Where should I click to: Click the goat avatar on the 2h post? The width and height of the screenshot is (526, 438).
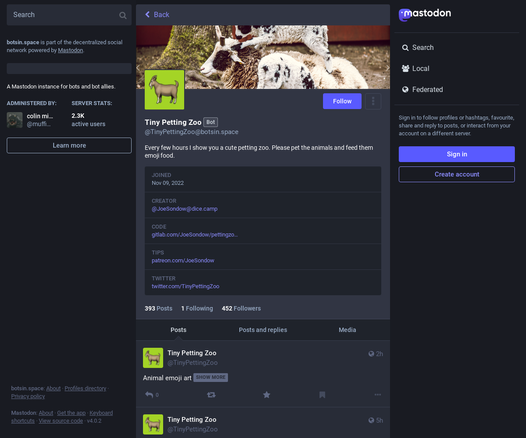coord(153,358)
